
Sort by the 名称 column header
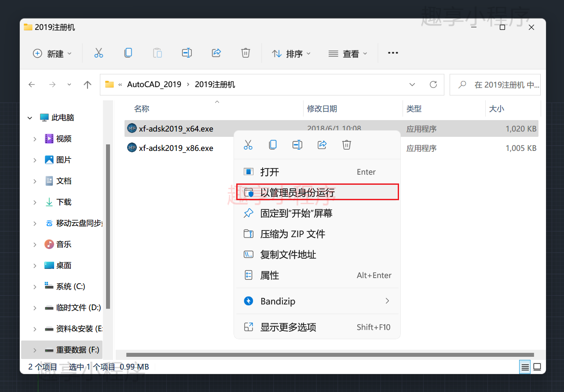point(142,109)
